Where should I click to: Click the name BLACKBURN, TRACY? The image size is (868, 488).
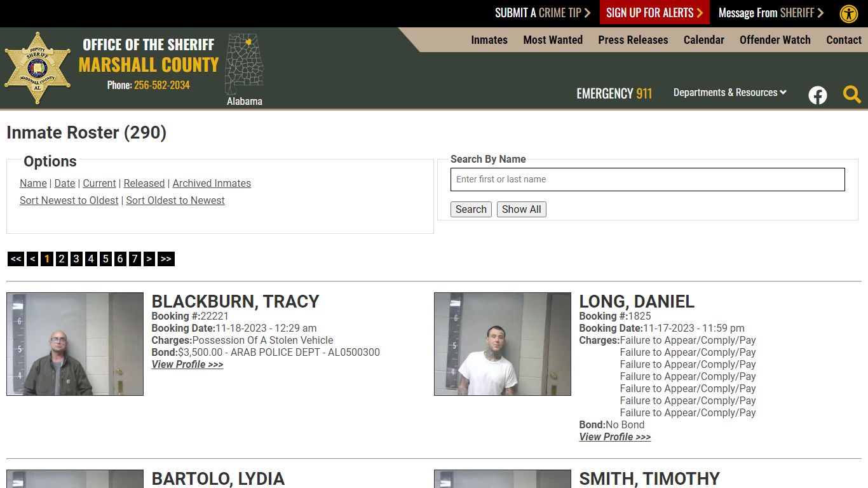235,301
